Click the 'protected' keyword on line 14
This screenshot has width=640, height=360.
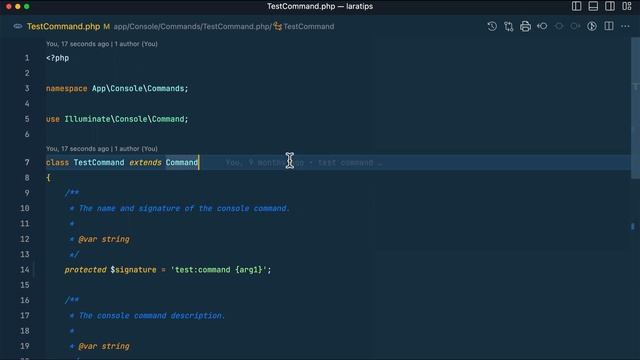pos(85,270)
